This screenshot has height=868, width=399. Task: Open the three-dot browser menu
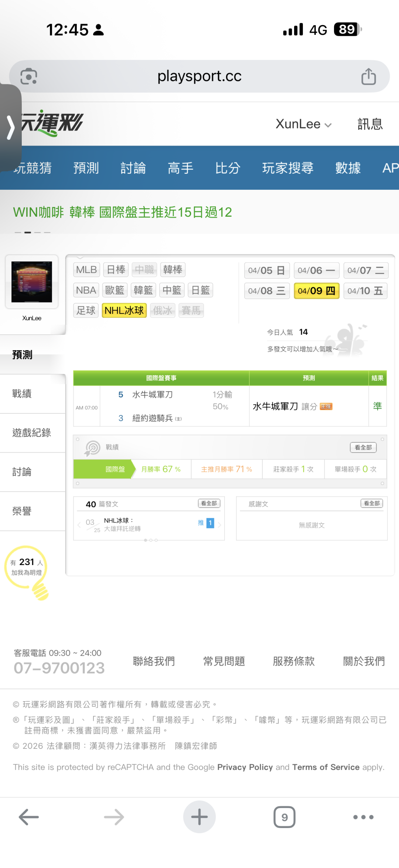coord(363,817)
